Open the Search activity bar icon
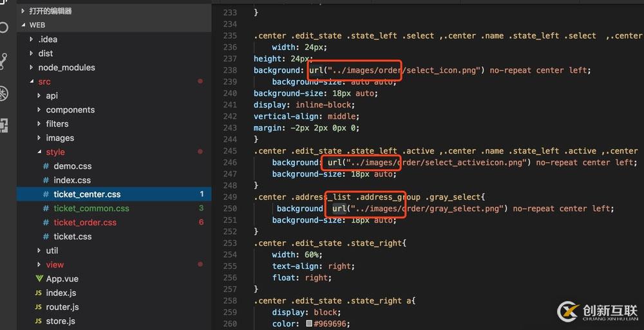Screen dimensions: 644x330 point(3,28)
